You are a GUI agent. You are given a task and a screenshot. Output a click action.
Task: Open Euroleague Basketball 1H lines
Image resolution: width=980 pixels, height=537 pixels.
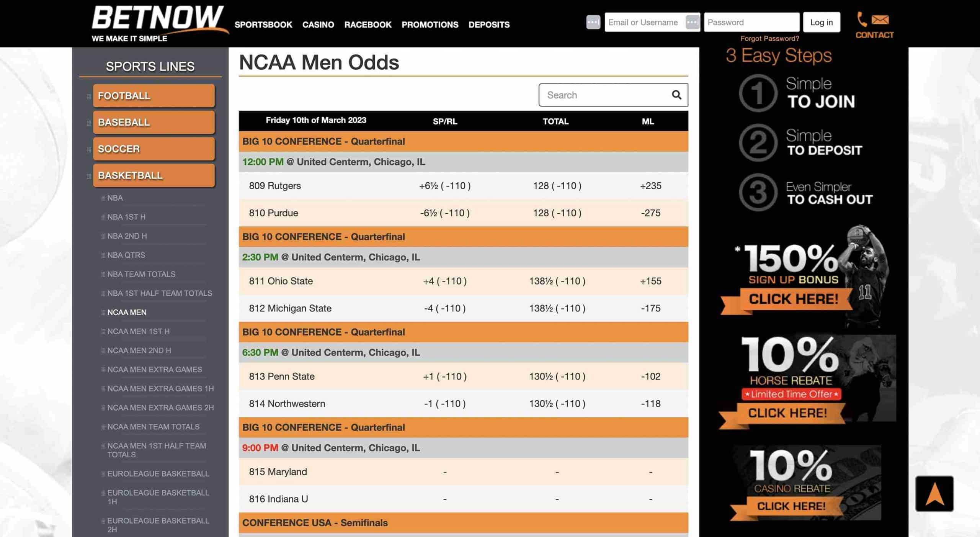point(158,497)
